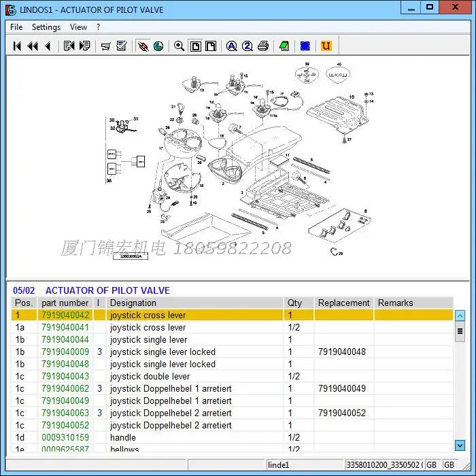
Task: Maximize the LINDOS1 window
Action: [x=429, y=8]
